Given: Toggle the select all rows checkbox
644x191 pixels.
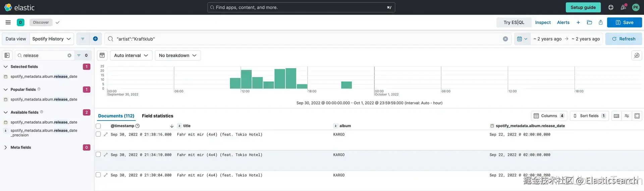Looking at the screenshot, I should pyautogui.click(x=98, y=126).
